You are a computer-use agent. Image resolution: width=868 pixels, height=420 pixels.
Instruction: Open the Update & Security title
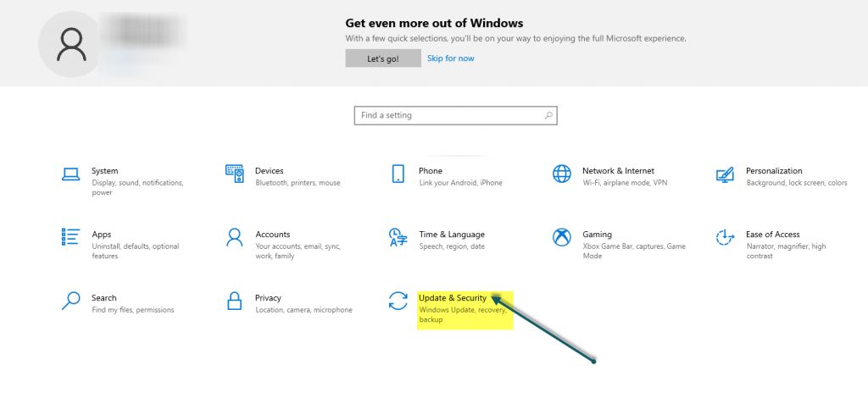(x=453, y=298)
